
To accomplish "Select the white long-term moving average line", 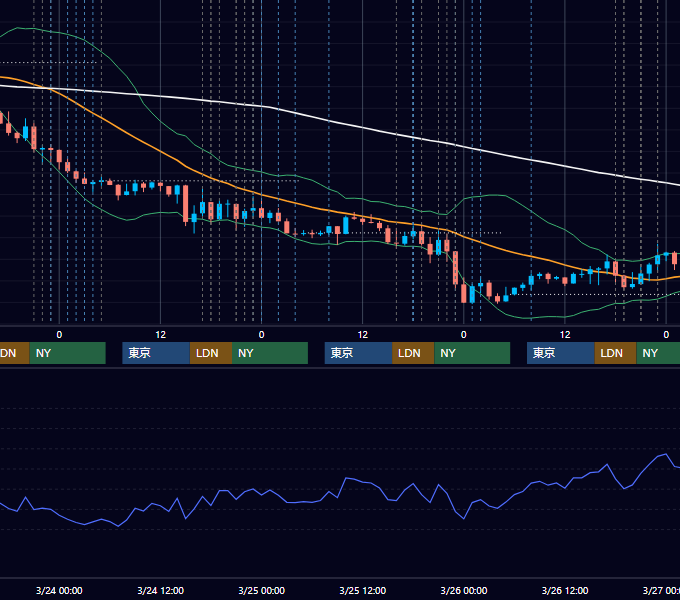I will click(363, 128).
